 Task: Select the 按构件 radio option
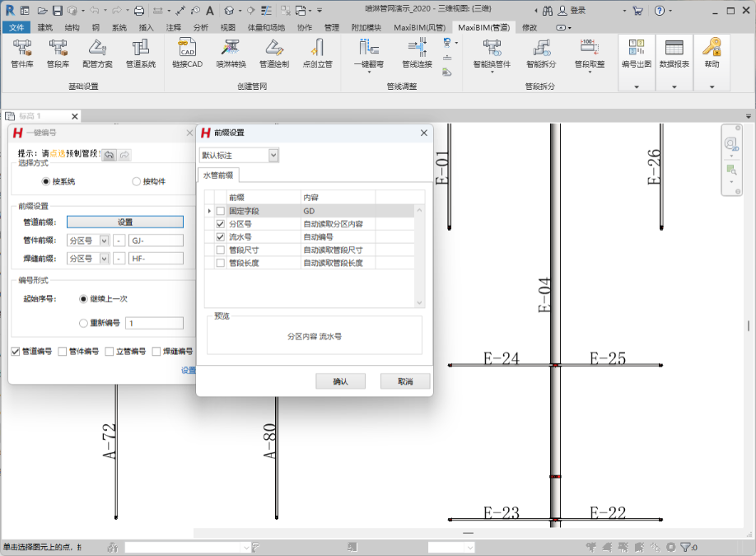pos(137,181)
